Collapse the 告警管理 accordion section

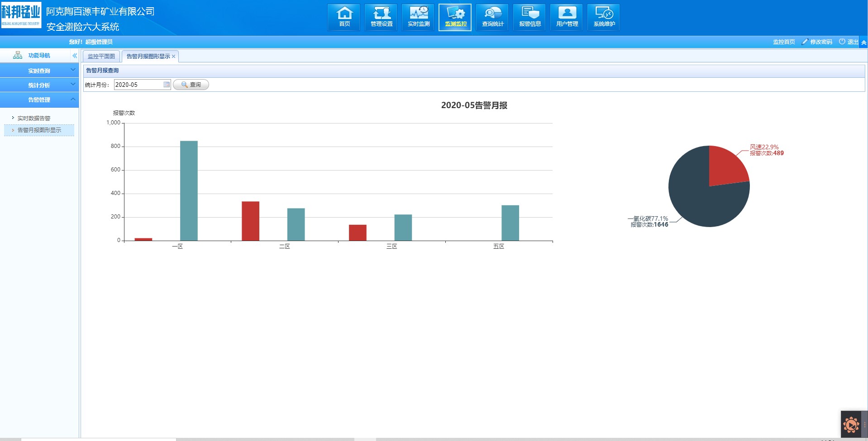pos(39,100)
